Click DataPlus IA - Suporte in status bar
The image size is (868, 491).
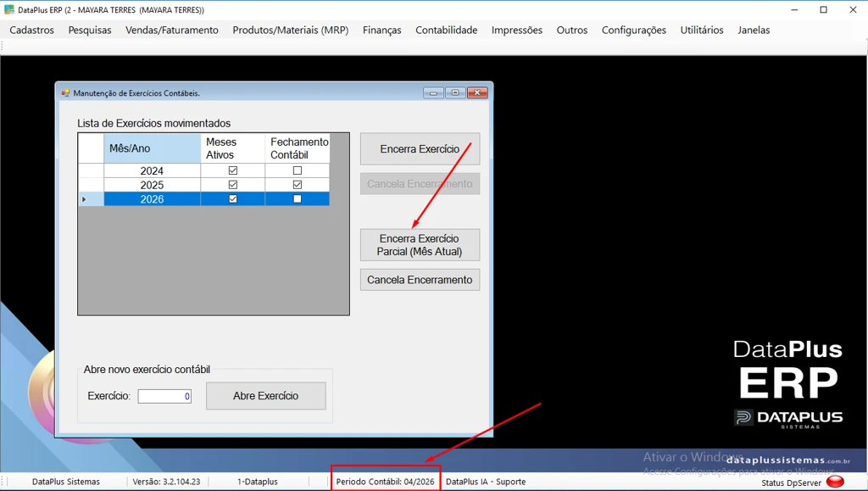pyautogui.click(x=486, y=482)
